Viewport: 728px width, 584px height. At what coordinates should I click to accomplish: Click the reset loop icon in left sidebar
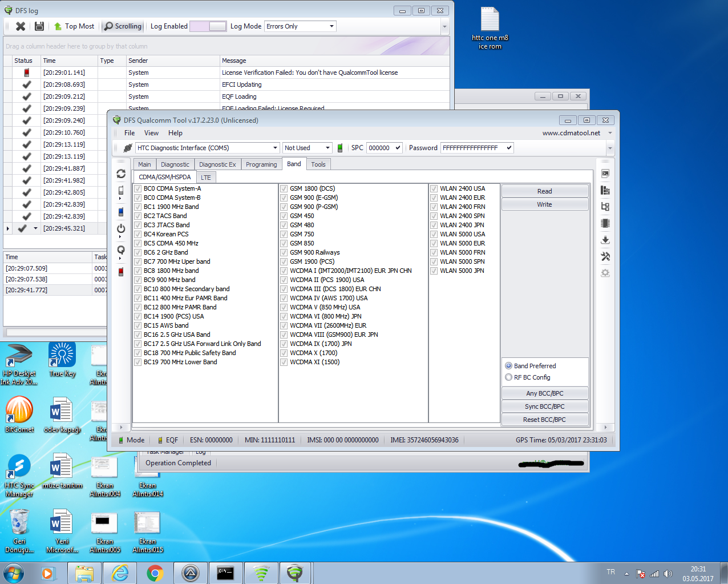click(121, 250)
